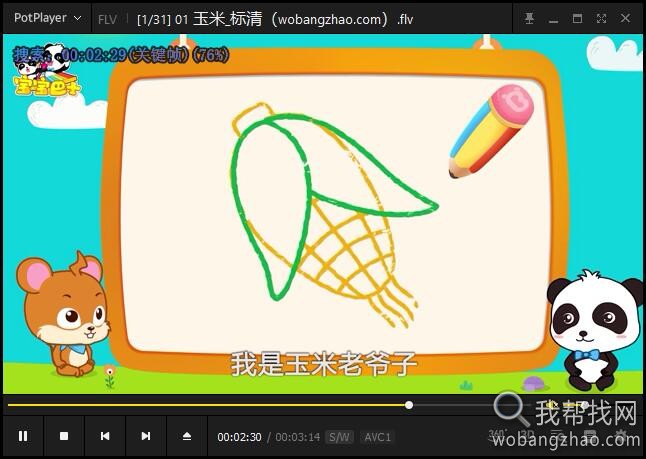Image resolution: width=646 pixels, height=459 pixels.
Task: Open a file with the eject icon
Action: (187, 436)
